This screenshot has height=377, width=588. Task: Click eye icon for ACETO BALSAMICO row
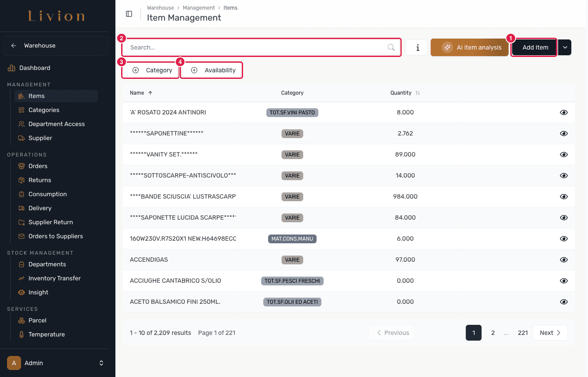tap(564, 302)
